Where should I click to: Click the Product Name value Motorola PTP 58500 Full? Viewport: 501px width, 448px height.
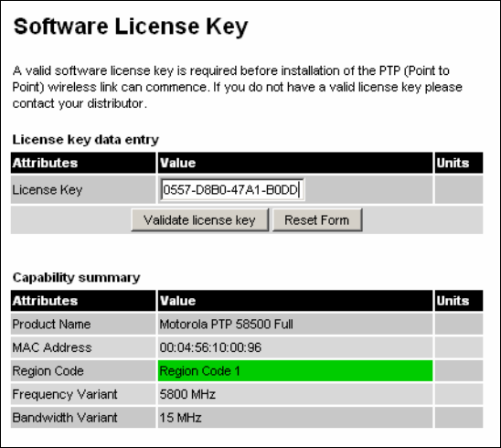226,325
